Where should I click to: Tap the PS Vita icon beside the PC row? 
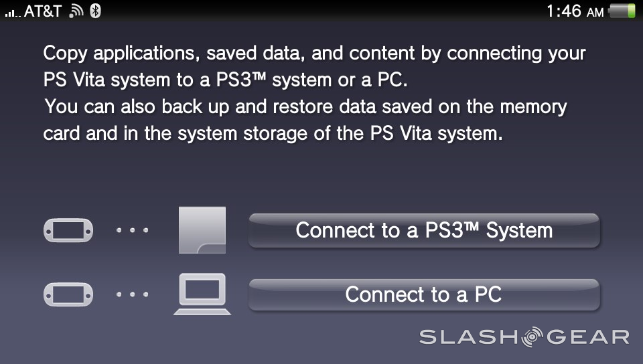pyautogui.click(x=68, y=294)
